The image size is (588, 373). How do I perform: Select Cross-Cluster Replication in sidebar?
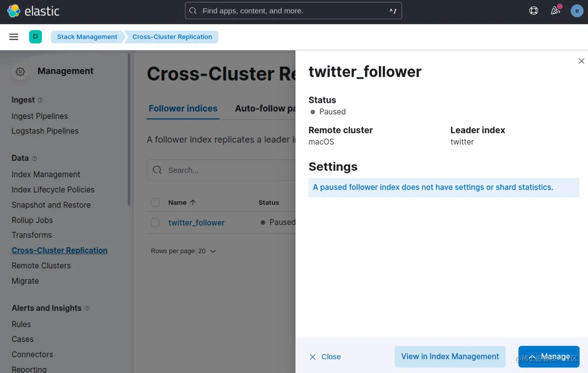[59, 250]
